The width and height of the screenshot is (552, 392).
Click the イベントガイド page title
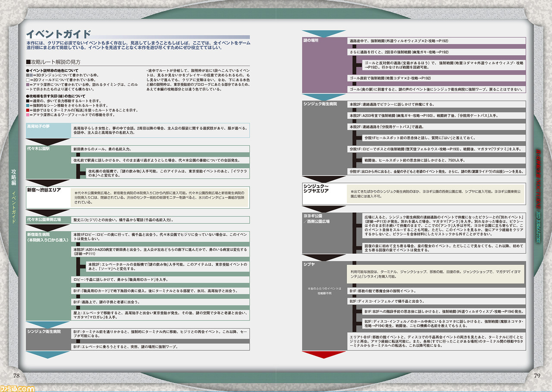(58, 34)
